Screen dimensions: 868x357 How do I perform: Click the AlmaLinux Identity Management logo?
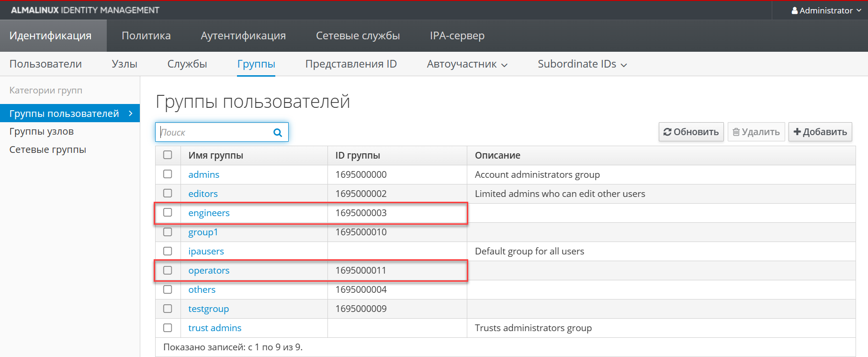tap(85, 10)
